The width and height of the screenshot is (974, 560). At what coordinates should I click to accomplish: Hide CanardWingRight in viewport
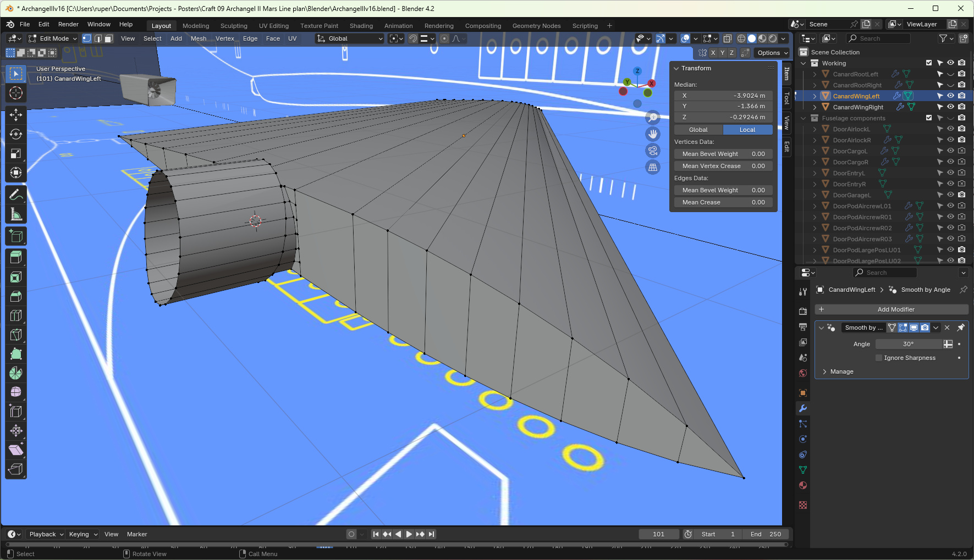(x=950, y=107)
